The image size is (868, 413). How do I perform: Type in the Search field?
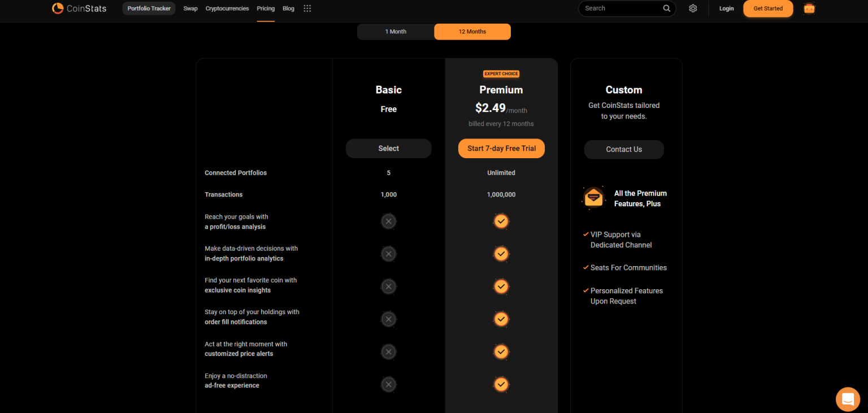(x=622, y=8)
